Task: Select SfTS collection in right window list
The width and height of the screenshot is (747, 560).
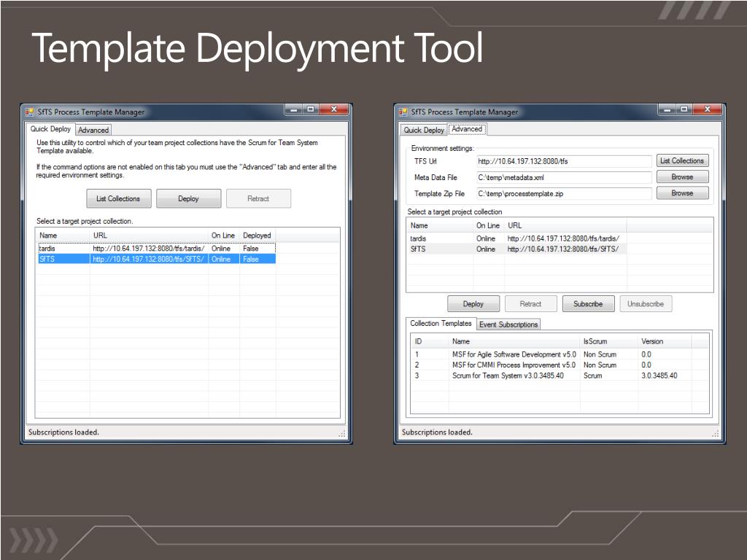Action: (516, 249)
